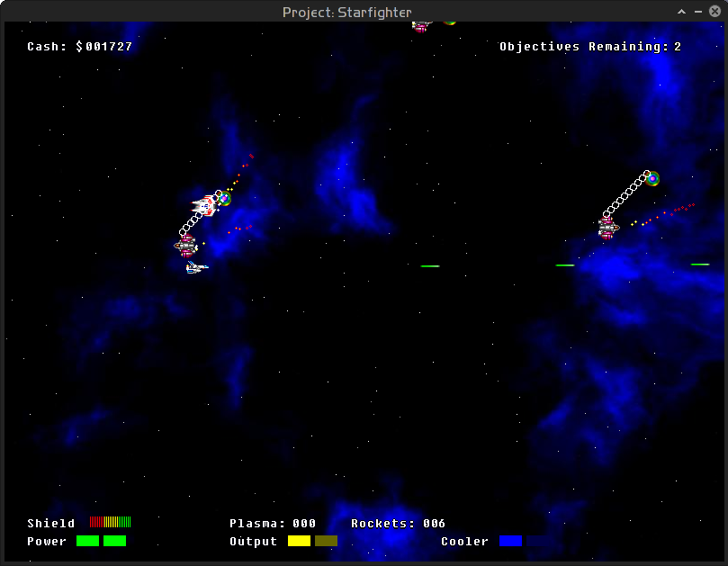
Task: Click the Cash $001727 readout
Action: [x=80, y=47]
